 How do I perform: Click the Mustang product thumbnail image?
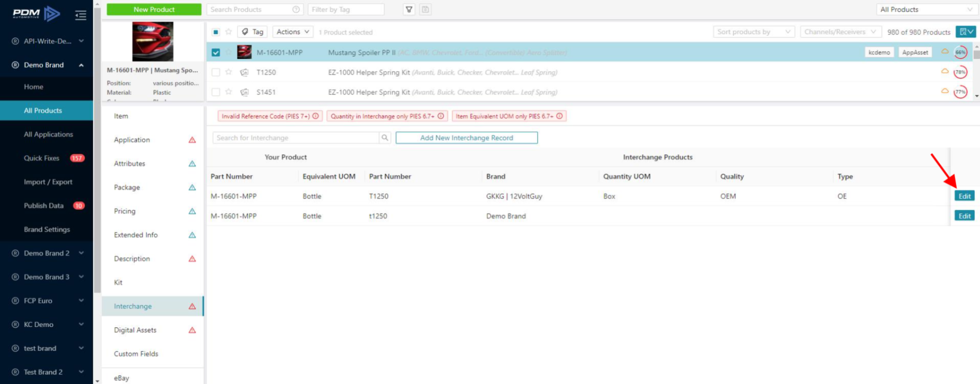[152, 41]
